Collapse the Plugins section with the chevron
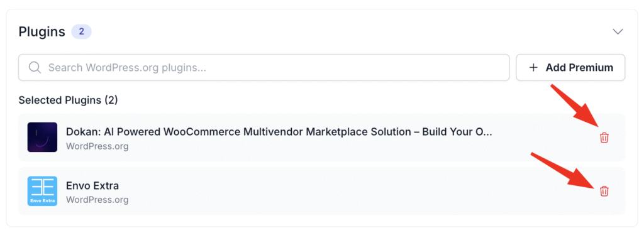 (618, 31)
